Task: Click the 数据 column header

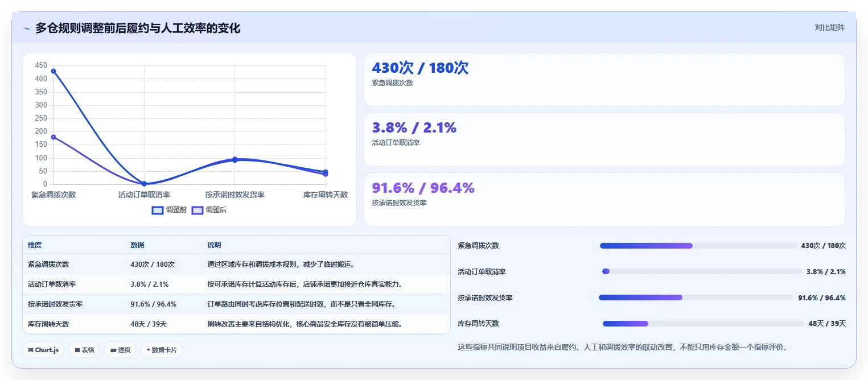Action: pos(137,245)
